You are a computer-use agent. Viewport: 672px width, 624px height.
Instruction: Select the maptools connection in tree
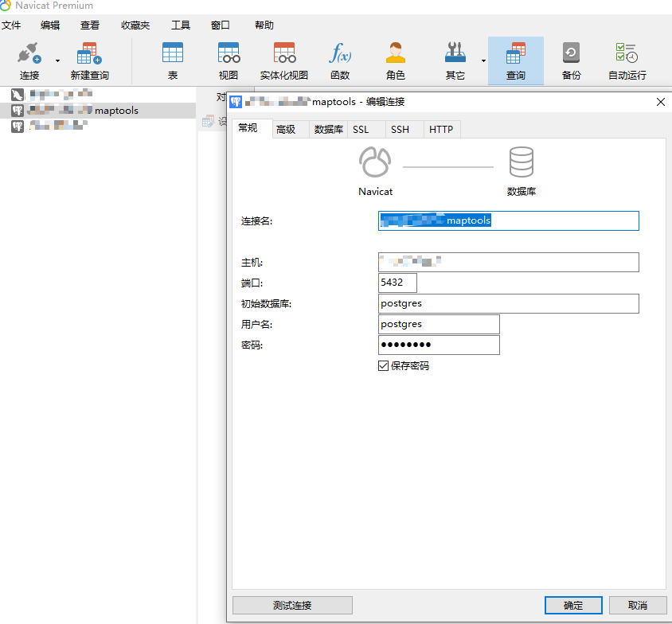pos(98,111)
